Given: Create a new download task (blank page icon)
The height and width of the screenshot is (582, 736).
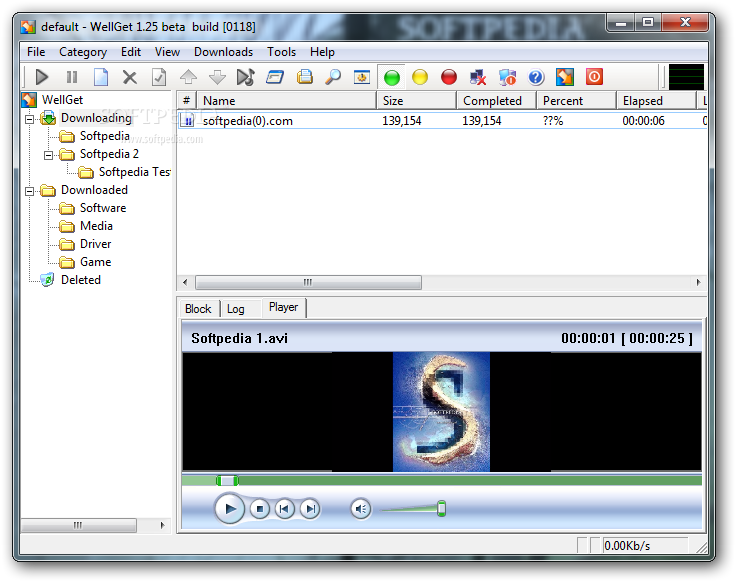Looking at the screenshot, I should coord(101,77).
